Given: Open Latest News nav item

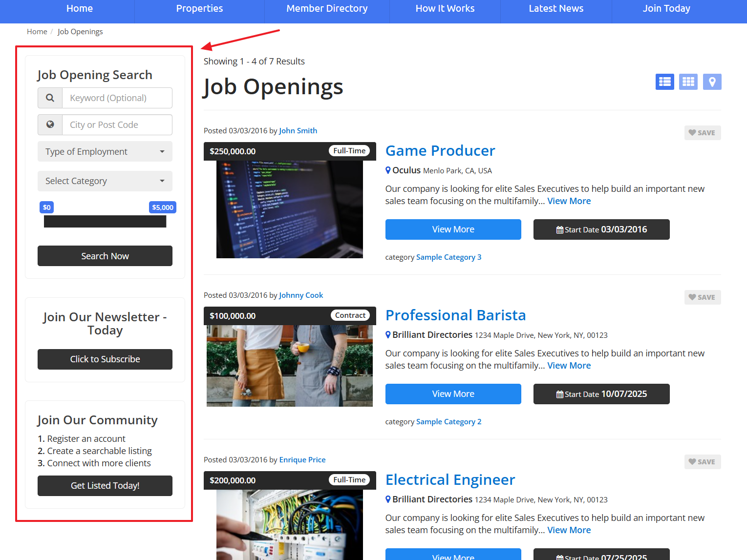Looking at the screenshot, I should tap(556, 9).
